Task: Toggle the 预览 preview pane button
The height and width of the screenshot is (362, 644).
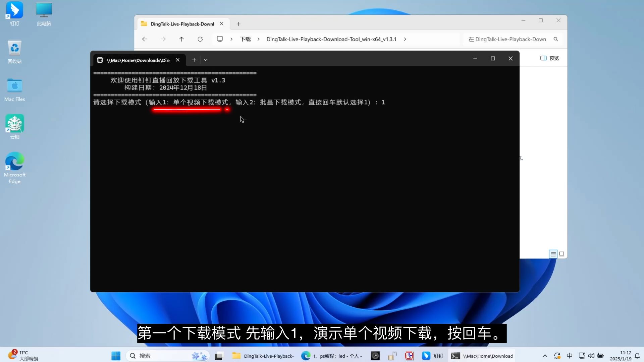Action: (549, 58)
